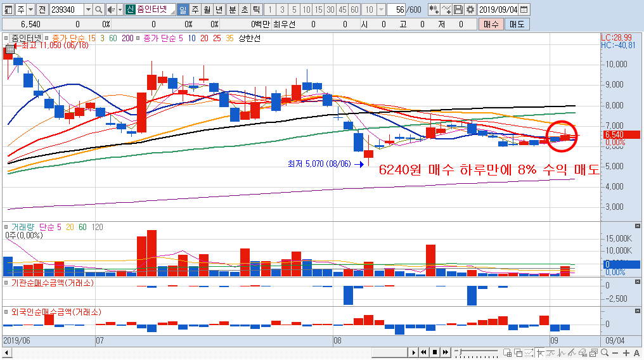Viewport: 644px width, 360px height.
Task: Click the 60 interval button
Action: tap(355, 10)
